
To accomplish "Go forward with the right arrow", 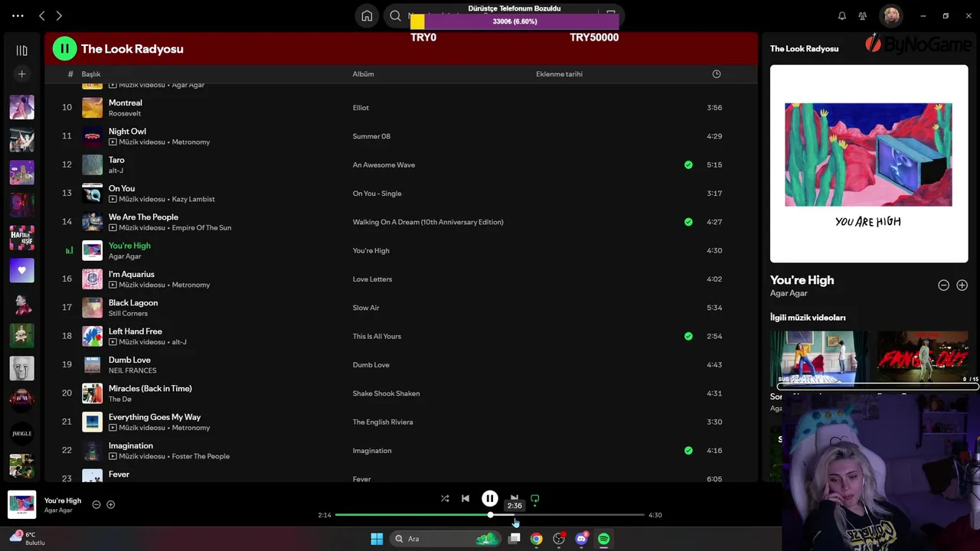I will tap(59, 15).
